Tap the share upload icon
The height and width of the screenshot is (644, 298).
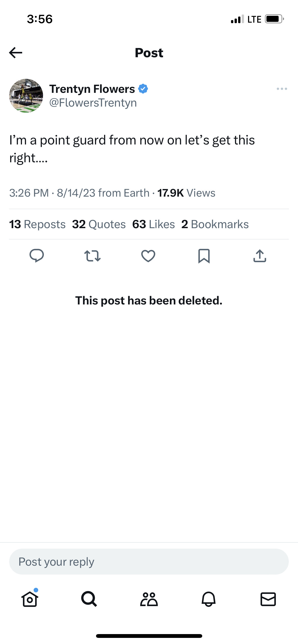(x=260, y=256)
